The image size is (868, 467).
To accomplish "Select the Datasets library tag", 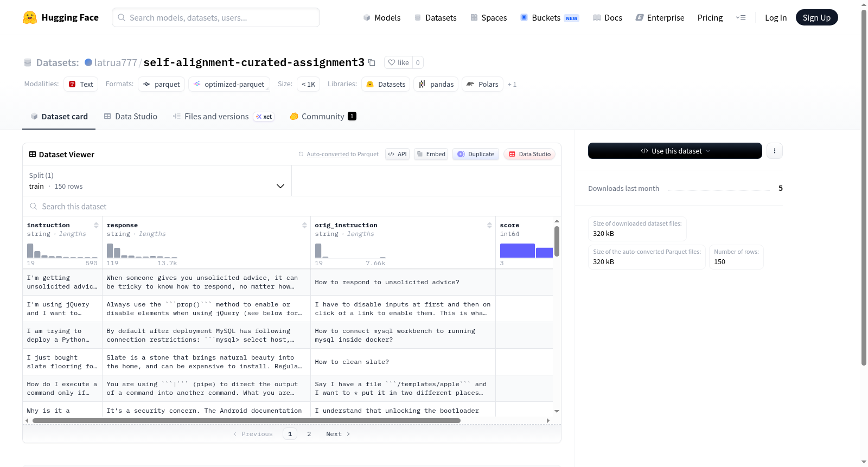I will tap(386, 84).
